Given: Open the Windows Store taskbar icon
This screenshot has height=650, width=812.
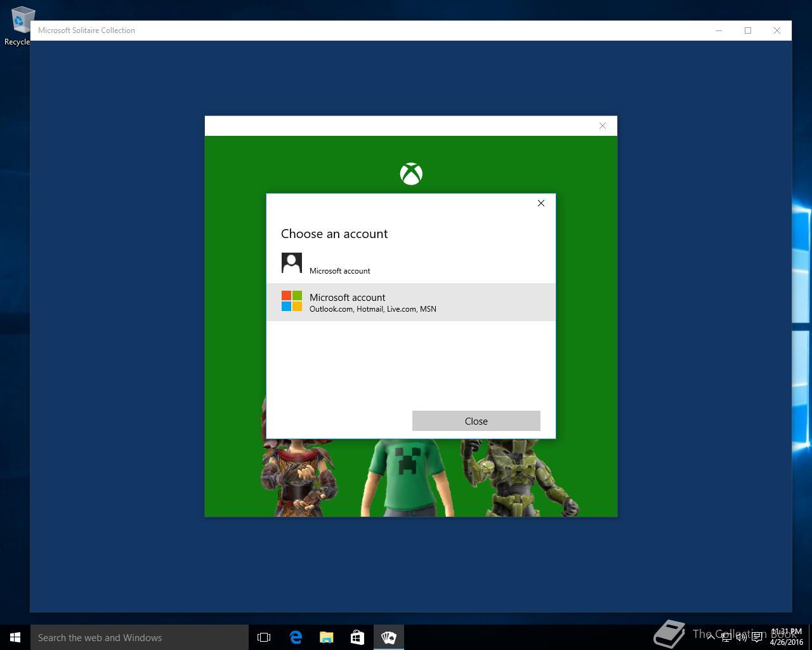Looking at the screenshot, I should pos(357,637).
